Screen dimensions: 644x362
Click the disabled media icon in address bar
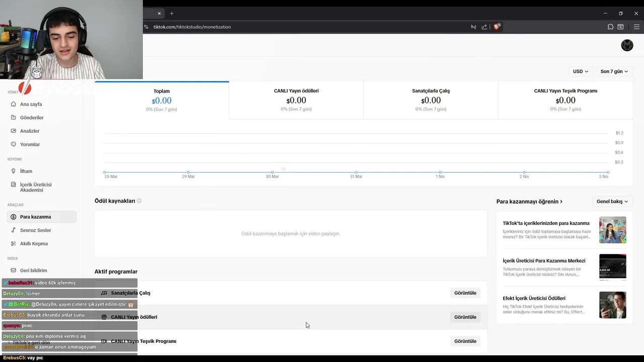pyautogui.click(x=473, y=27)
